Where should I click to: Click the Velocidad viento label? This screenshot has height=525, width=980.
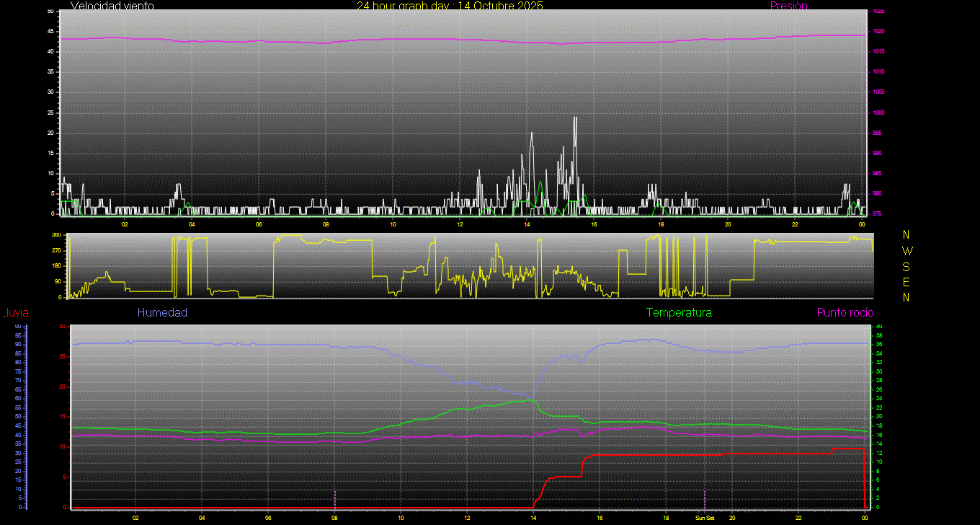112,6
